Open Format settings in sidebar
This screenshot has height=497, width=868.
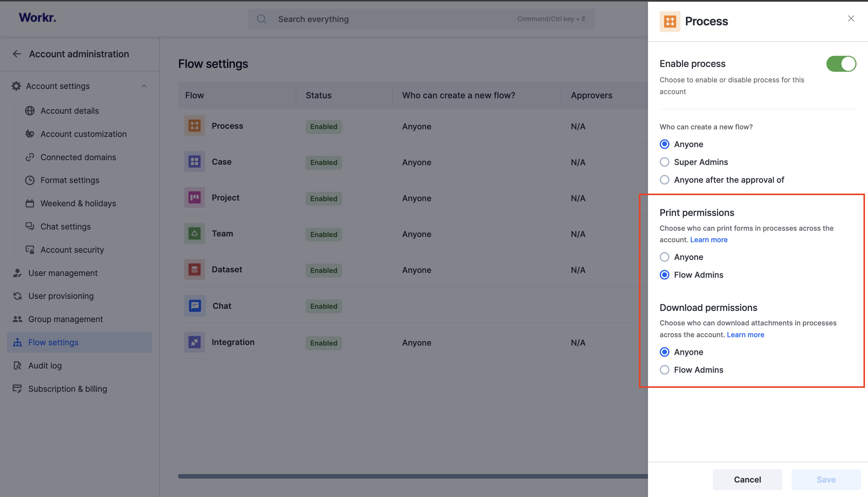70,180
